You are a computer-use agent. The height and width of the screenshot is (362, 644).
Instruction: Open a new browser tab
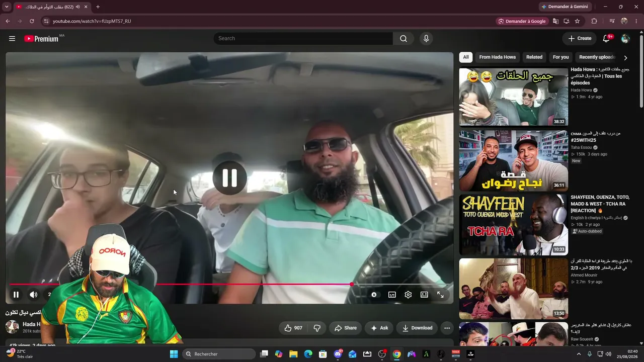98,7
